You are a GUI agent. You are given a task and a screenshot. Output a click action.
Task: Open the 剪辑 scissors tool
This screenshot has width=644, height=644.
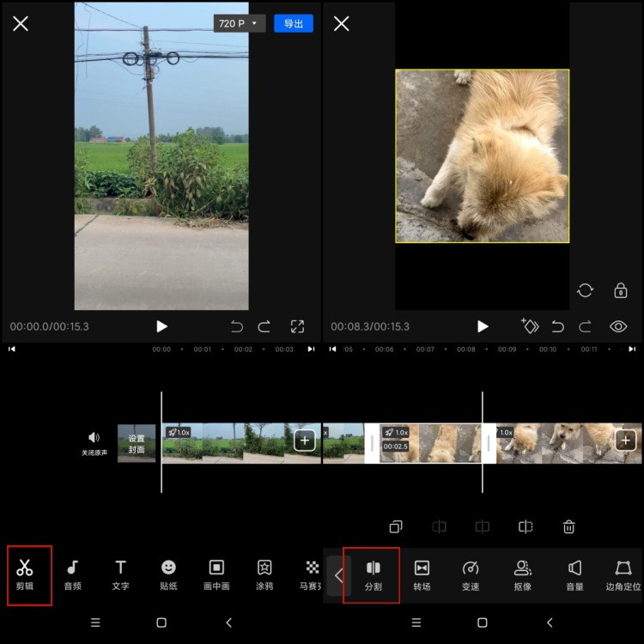tap(25, 574)
